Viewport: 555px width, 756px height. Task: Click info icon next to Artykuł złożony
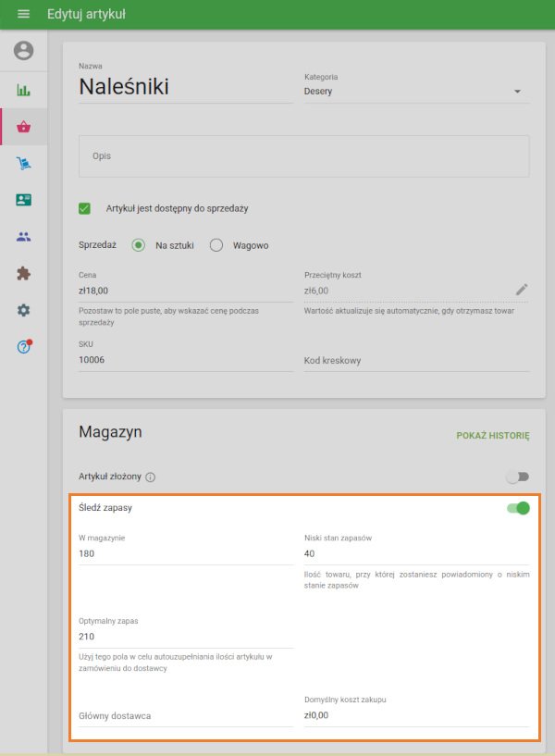151,477
